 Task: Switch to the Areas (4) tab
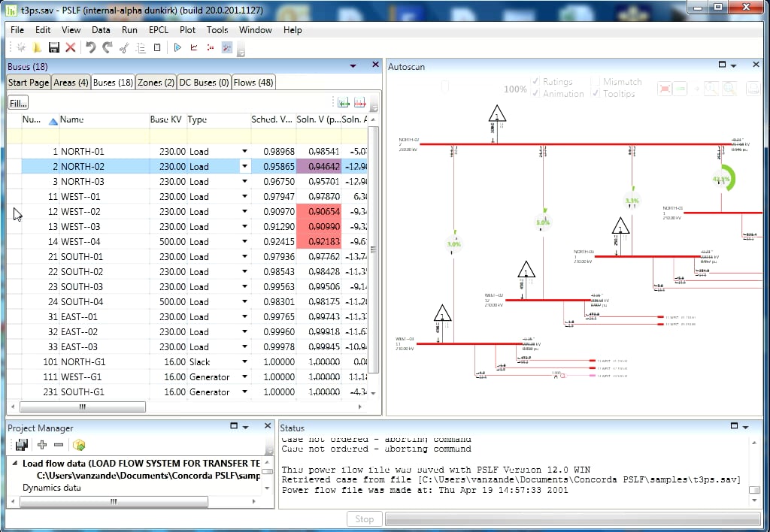pos(71,83)
